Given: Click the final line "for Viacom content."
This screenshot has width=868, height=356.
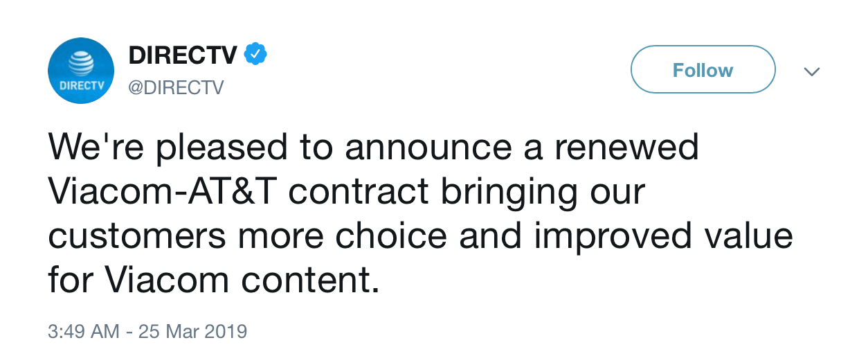Looking at the screenshot, I should (x=214, y=280).
